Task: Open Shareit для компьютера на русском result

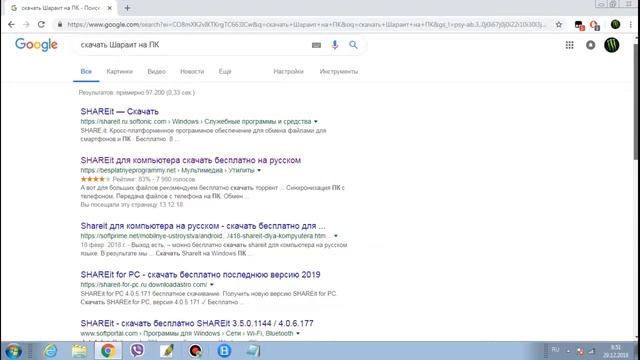Action: tap(203, 226)
